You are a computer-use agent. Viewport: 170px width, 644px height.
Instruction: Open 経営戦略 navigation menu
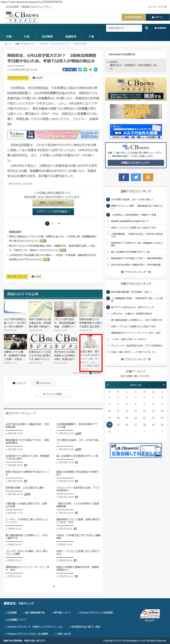pyautogui.click(x=47, y=37)
